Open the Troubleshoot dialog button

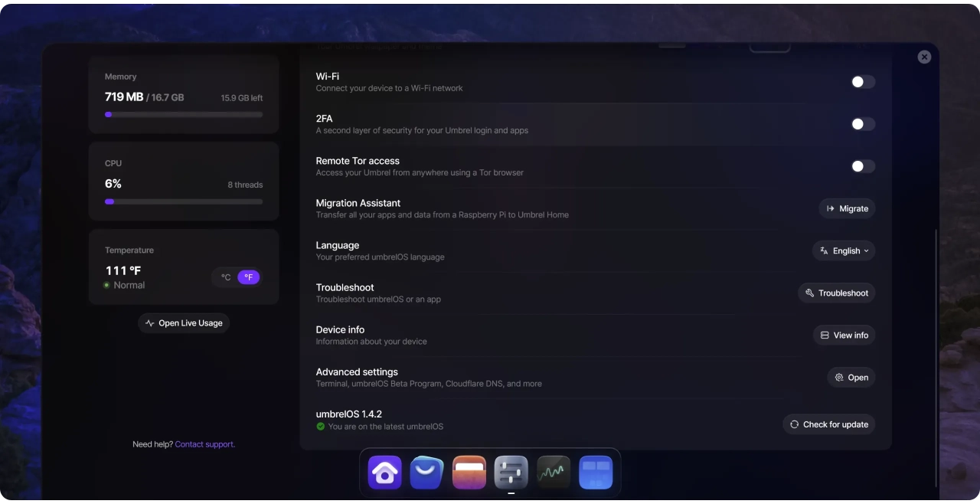coord(836,293)
